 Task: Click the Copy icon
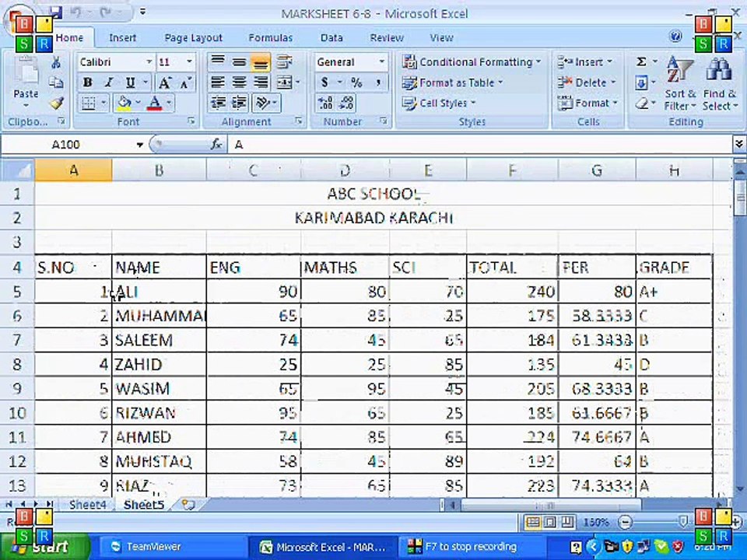56,82
